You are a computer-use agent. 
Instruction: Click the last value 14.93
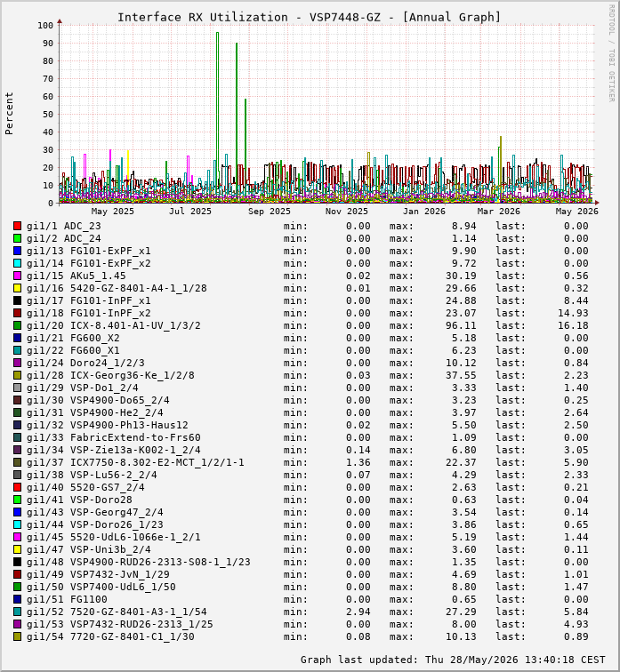pyautogui.click(x=573, y=313)
